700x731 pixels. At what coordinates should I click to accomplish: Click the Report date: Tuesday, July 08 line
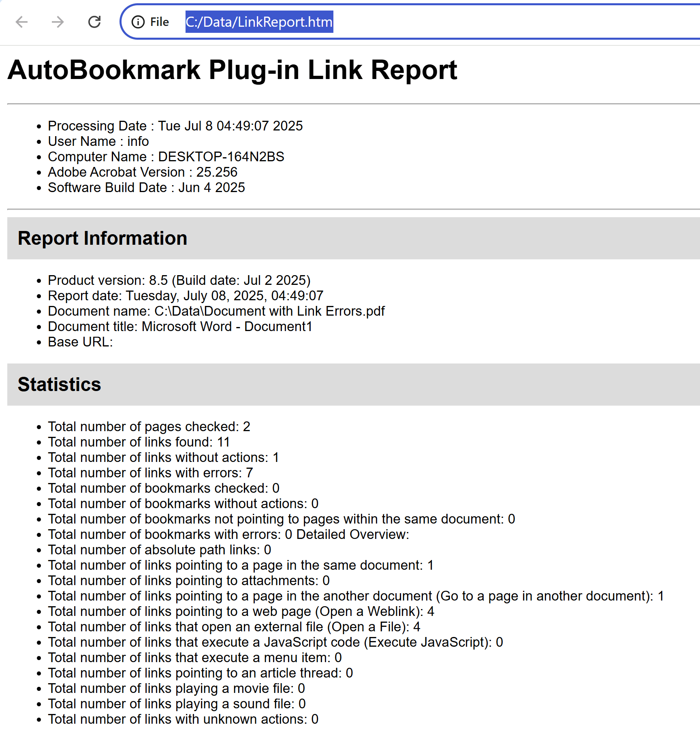tap(186, 296)
